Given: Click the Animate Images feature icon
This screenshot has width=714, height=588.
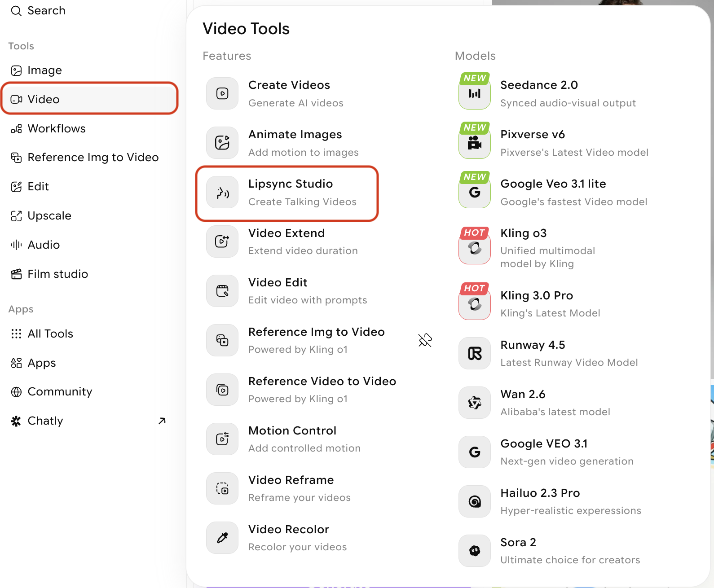Looking at the screenshot, I should click(222, 143).
